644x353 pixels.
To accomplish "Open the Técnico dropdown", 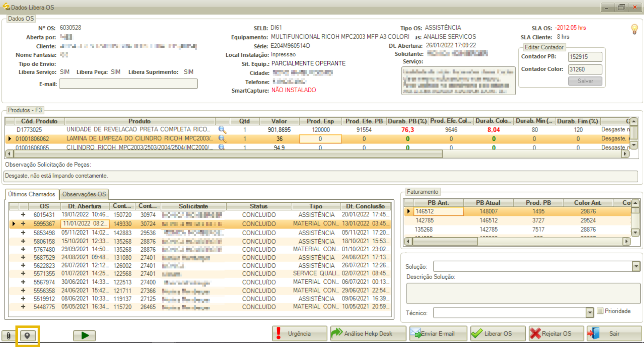I will pyautogui.click(x=590, y=313).
